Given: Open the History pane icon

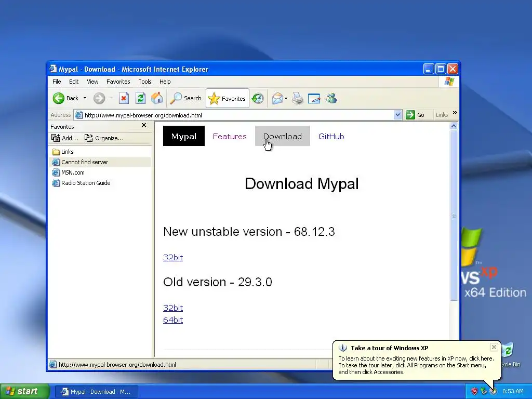Looking at the screenshot, I should pos(258,98).
